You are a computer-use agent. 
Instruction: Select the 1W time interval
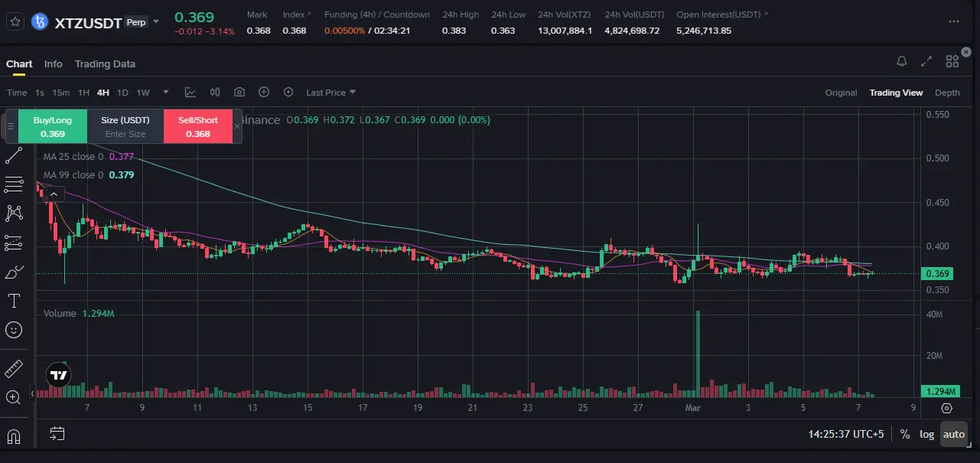coord(143,93)
